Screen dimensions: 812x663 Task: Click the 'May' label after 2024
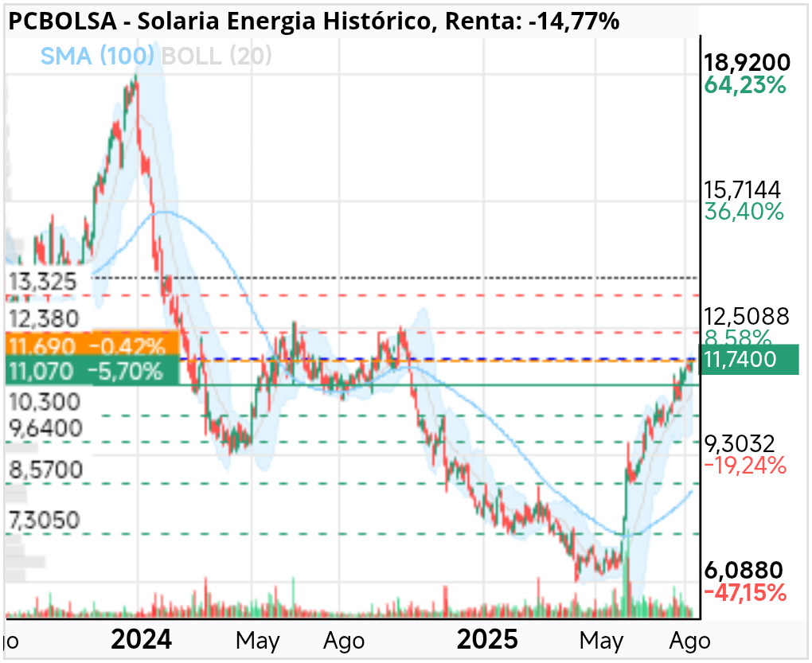coord(257,641)
